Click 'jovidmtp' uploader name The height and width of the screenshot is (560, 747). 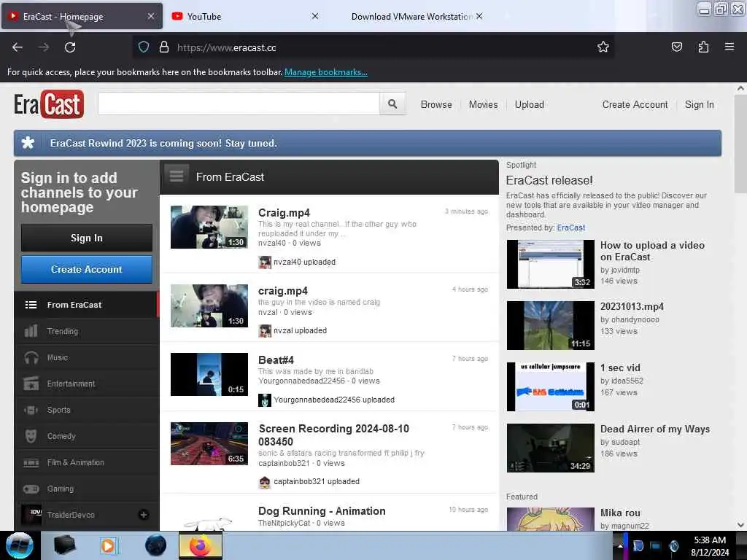point(625,270)
